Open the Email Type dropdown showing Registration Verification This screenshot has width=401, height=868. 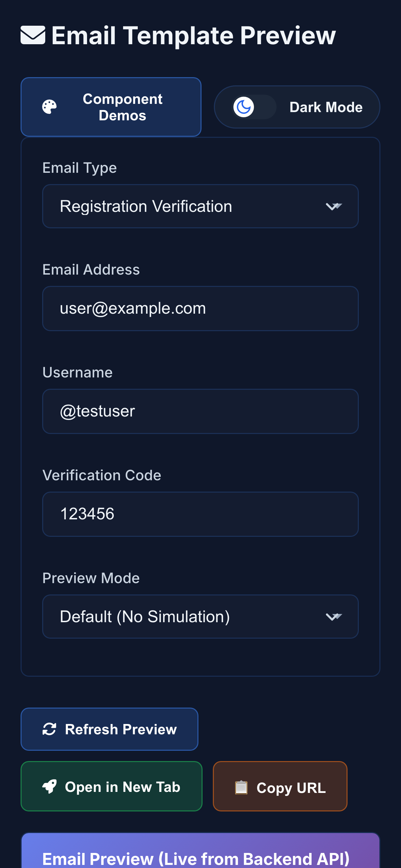point(200,206)
